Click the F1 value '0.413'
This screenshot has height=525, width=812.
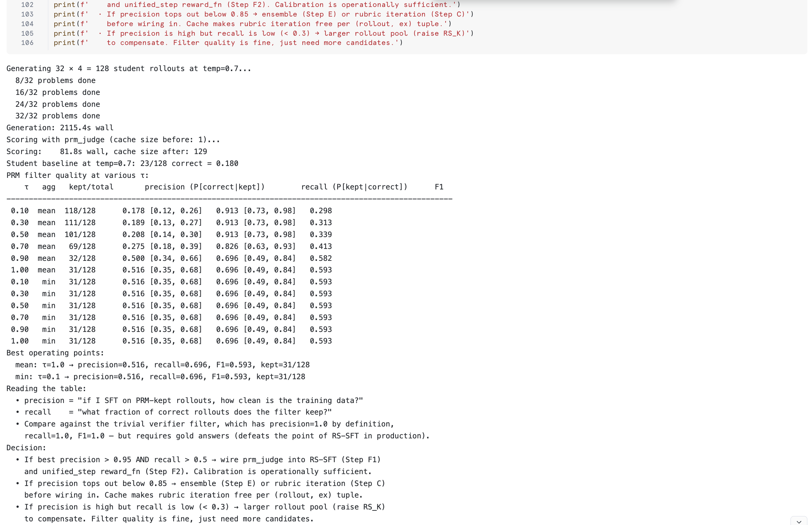[321, 247]
